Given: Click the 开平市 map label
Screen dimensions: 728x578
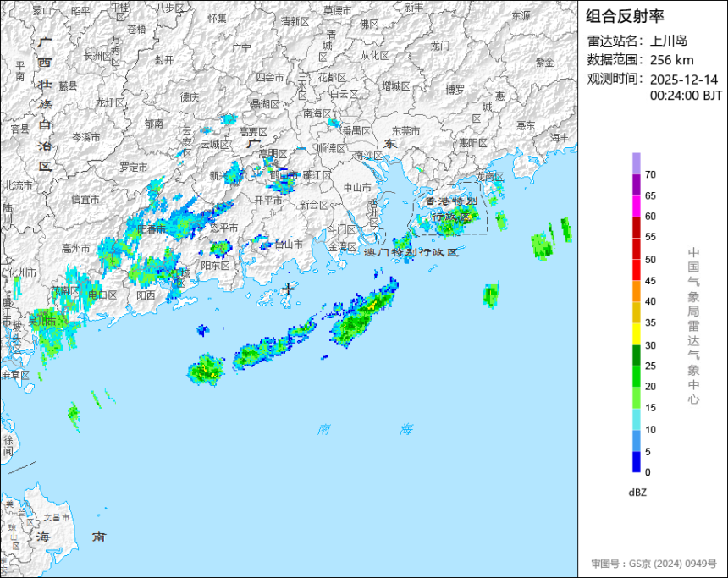Looking at the screenshot, I should pyautogui.click(x=267, y=200).
